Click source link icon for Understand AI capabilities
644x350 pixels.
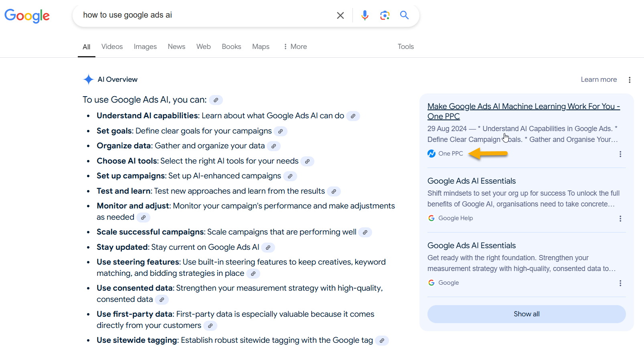click(x=353, y=116)
